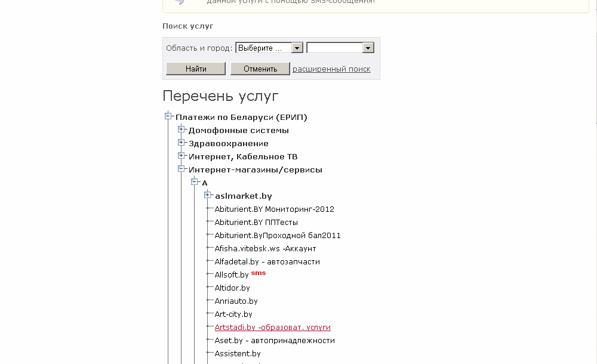Select the Allsoft.by service entry
This screenshot has width=597, height=364.
pos(232,275)
